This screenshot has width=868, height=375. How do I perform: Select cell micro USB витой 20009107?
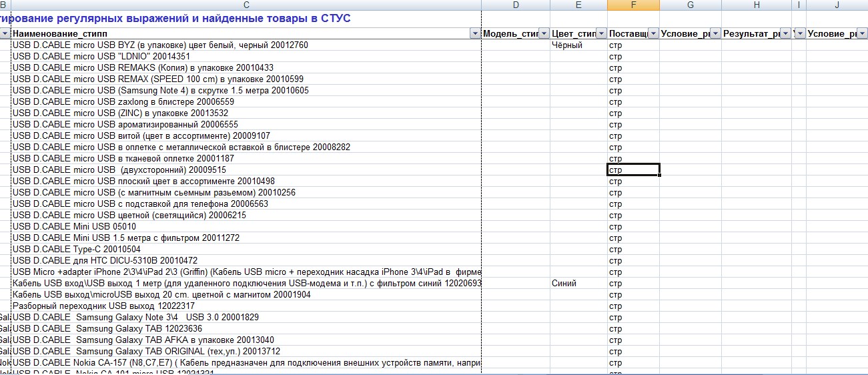[246, 136]
